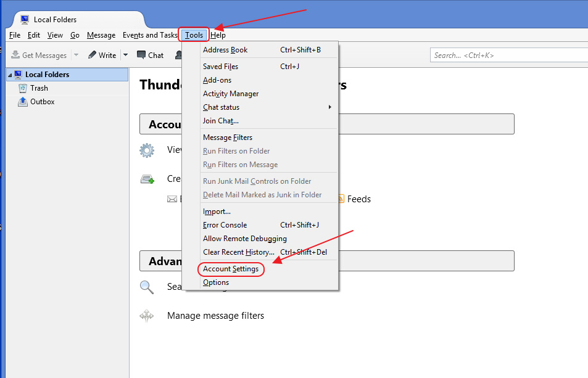Select the Local Folders computer icon in tree
The height and width of the screenshot is (378, 588).
(18, 74)
